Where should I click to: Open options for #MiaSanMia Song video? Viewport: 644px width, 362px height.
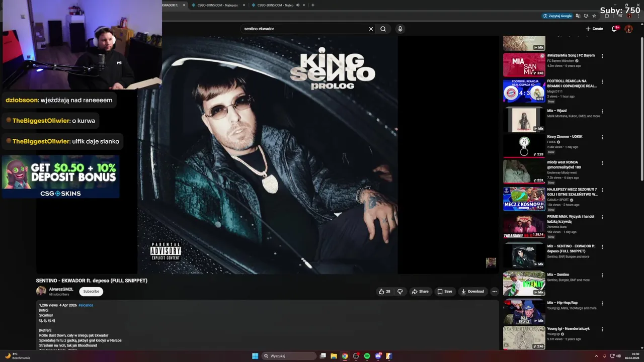(x=602, y=56)
